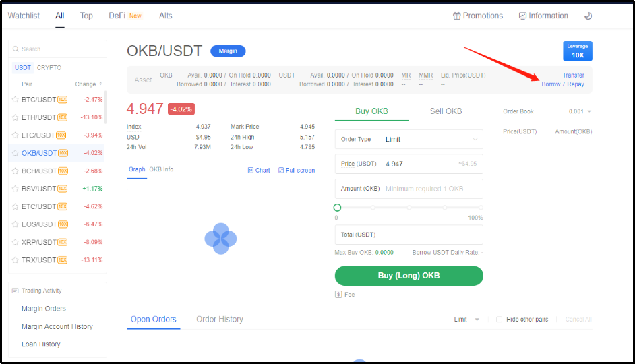The height and width of the screenshot is (364, 635).
Task: Select the TRX/USDT pair row
Action: [x=57, y=260]
